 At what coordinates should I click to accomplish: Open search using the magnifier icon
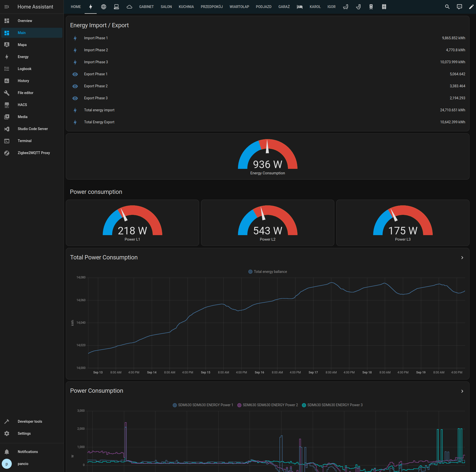coord(447,7)
